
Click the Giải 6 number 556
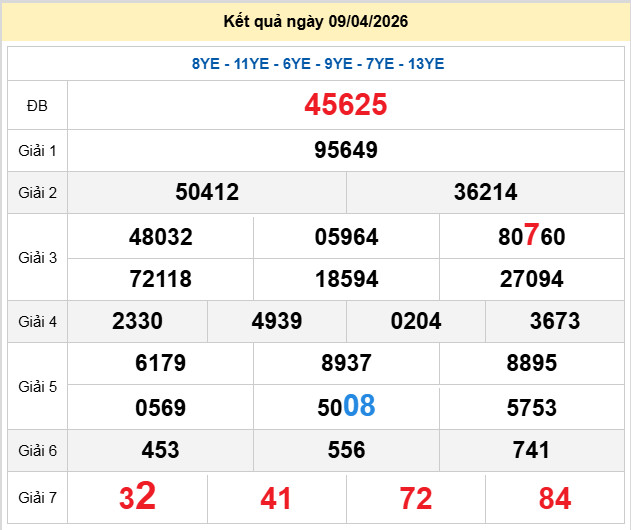coord(346,450)
